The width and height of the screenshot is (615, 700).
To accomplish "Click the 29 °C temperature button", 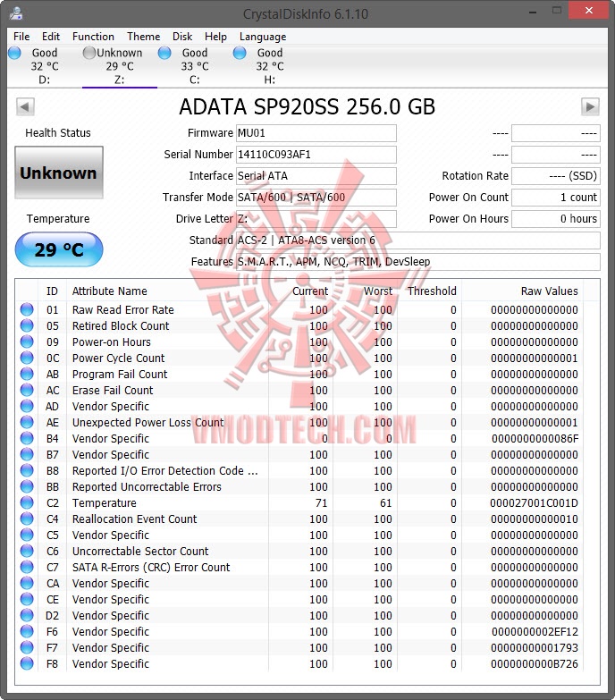I will click(x=59, y=249).
